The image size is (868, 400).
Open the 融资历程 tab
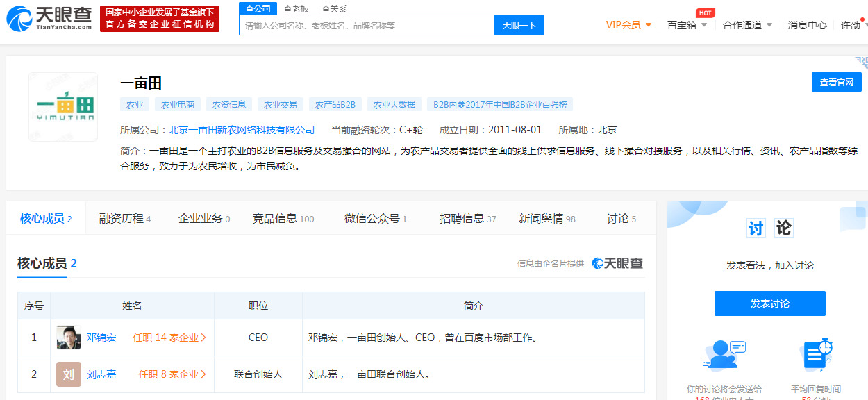coord(125,219)
